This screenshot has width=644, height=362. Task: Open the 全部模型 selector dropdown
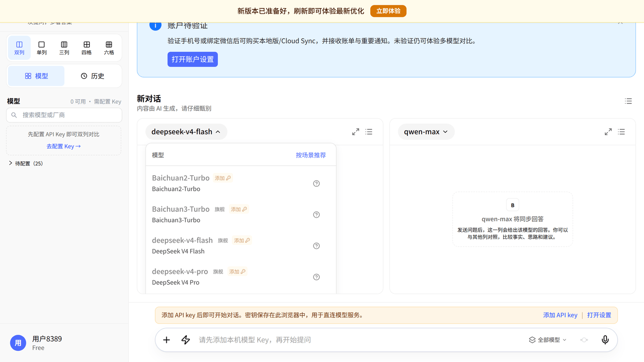point(547,340)
